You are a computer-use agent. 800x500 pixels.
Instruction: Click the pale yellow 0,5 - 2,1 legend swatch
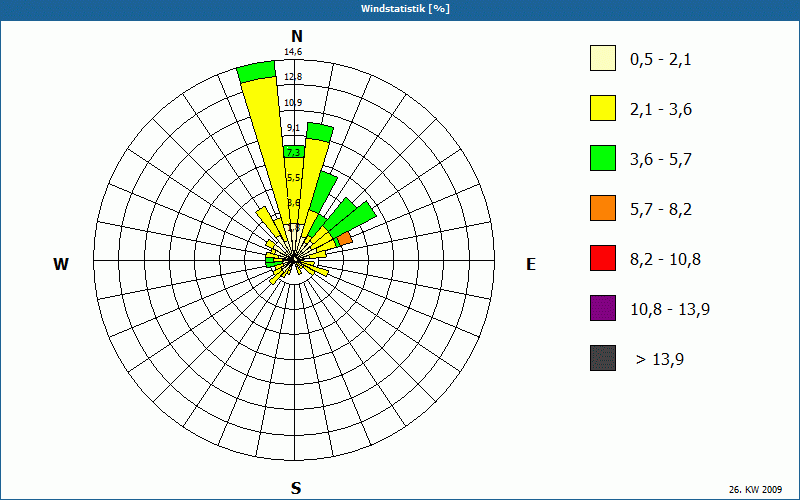click(603, 58)
